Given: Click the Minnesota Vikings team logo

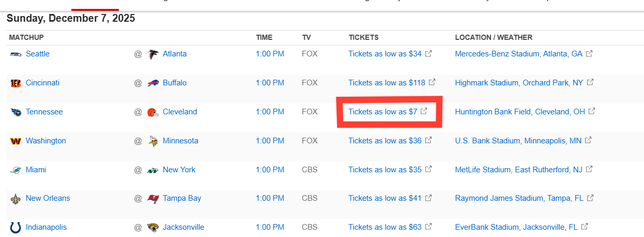Looking at the screenshot, I should (x=152, y=141).
